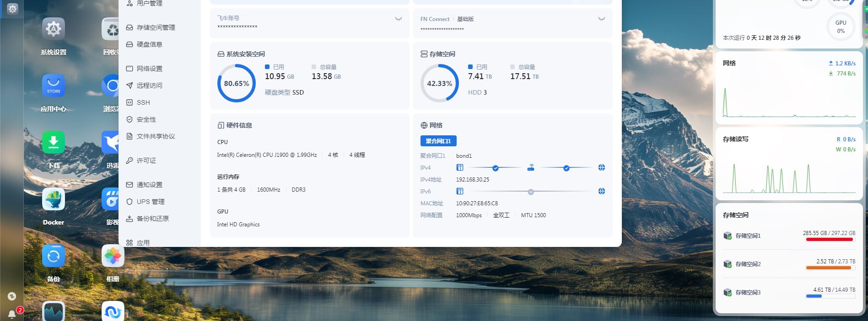The width and height of the screenshot is (868, 321).
Task: Open 应用中心 store icon
Action: 54,86
